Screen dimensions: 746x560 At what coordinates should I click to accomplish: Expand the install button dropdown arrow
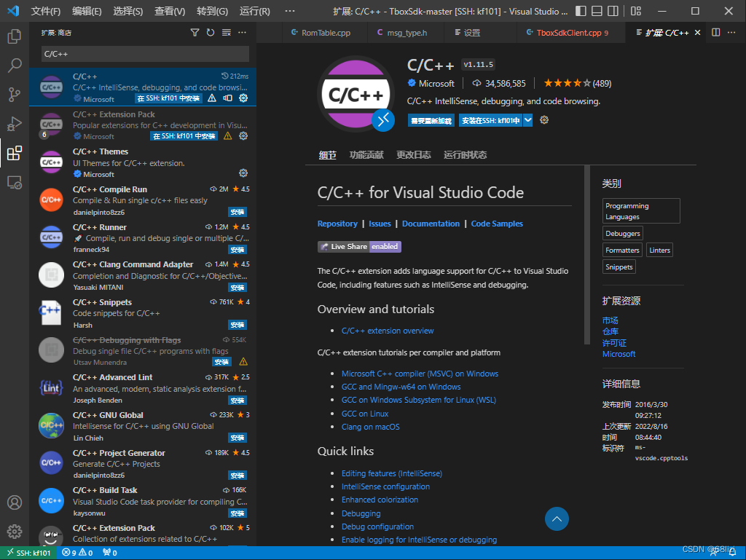click(528, 120)
